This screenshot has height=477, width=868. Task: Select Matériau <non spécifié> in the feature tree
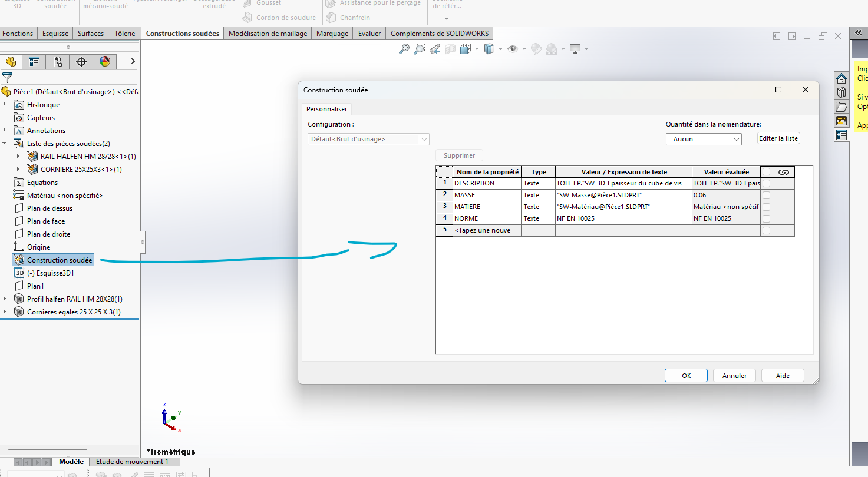(65, 196)
